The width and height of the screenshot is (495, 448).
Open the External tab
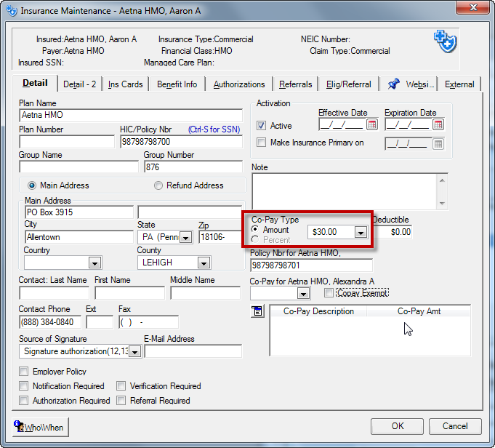point(459,84)
